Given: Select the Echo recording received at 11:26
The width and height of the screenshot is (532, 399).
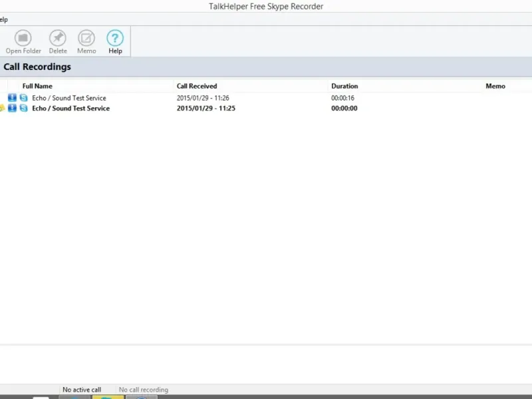Looking at the screenshot, I should (x=266, y=98).
